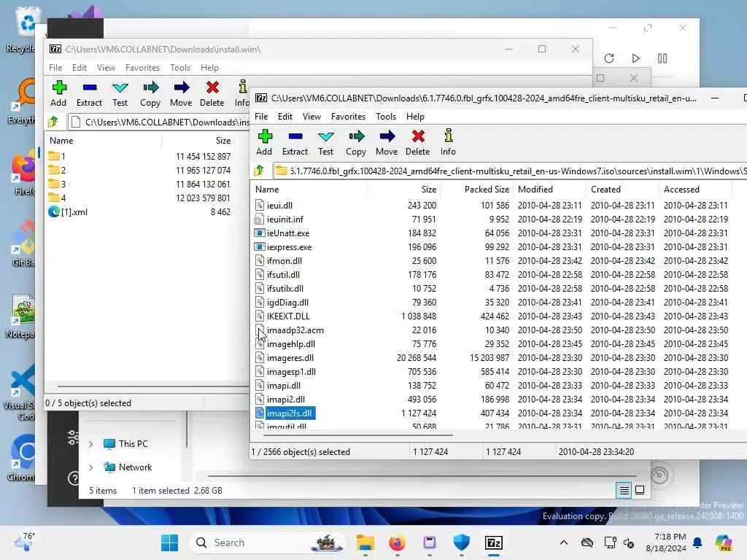Viewport: 747px width, 560px height.
Task: Open View menu in the front 7-Zip window
Action: click(x=311, y=116)
